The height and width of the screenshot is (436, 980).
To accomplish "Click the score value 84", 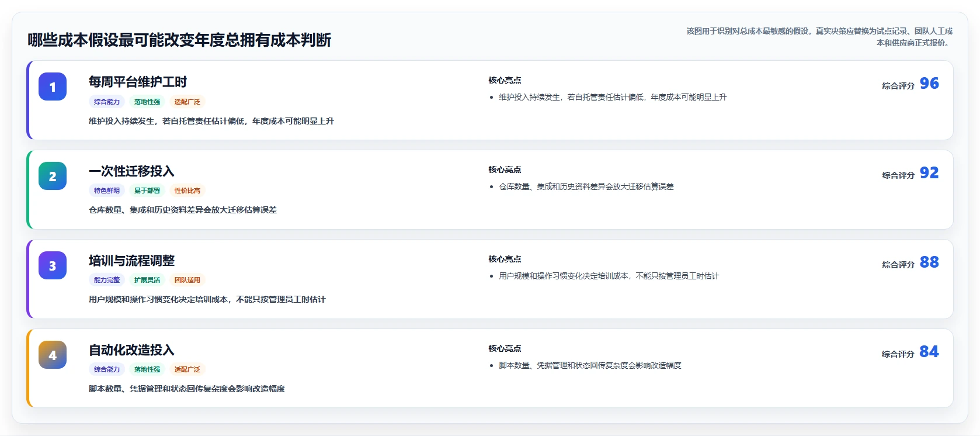I will coord(929,352).
